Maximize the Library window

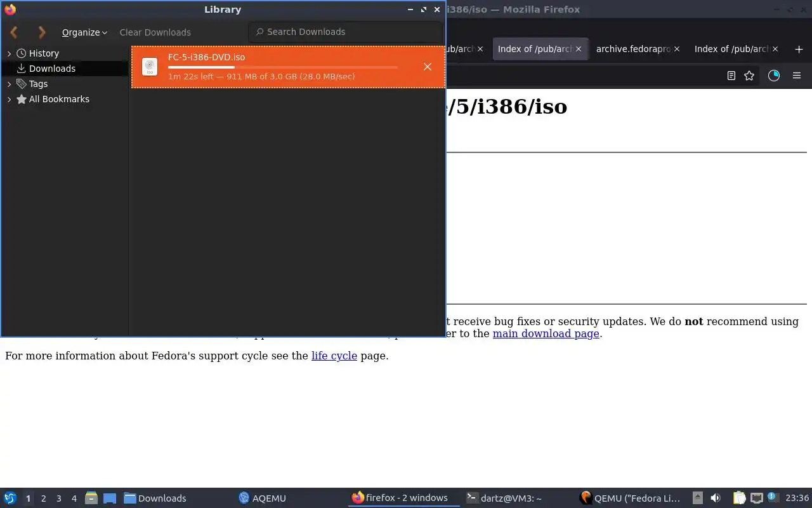[x=424, y=10]
